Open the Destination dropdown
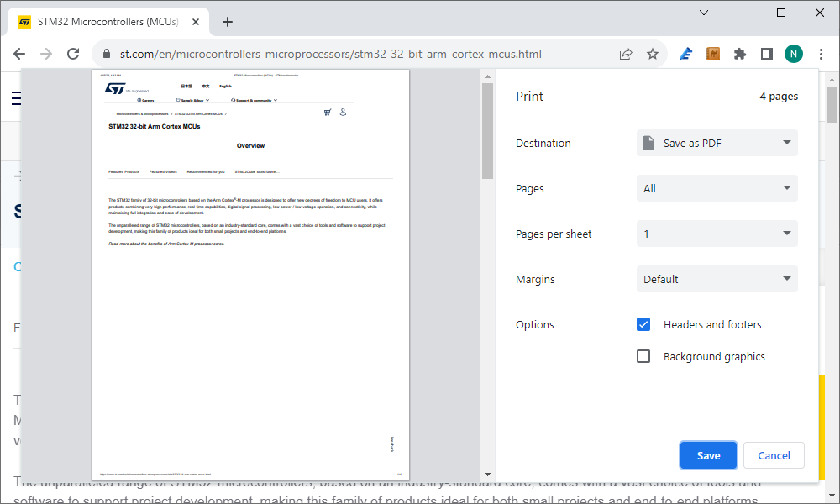The width and height of the screenshot is (840, 504). 717,143
